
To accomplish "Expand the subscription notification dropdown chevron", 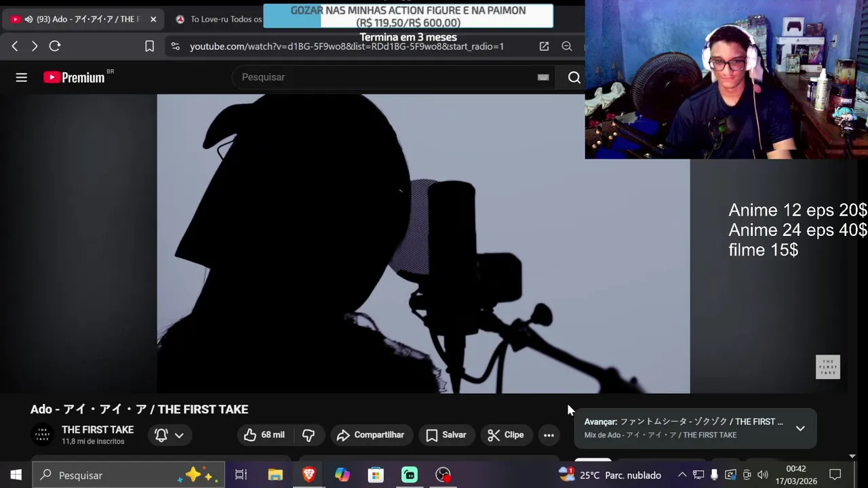I will pos(179,435).
